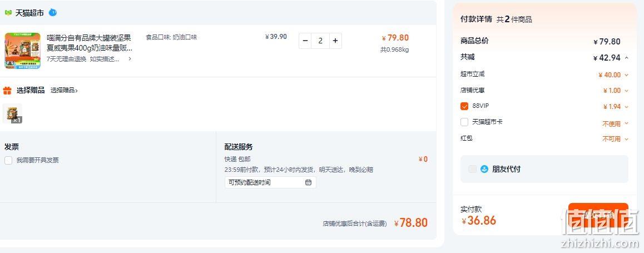
Task: Click the orange submit order button
Action: (x=598, y=215)
